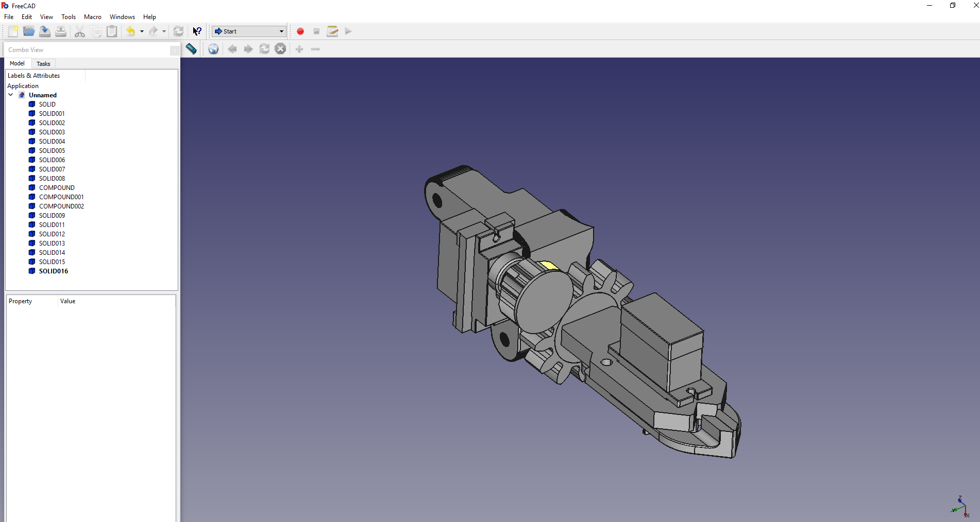Stop macro recording square button
Image resolution: width=980 pixels, height=522 pixels.
pyautogui.click(x=316, y=31)
